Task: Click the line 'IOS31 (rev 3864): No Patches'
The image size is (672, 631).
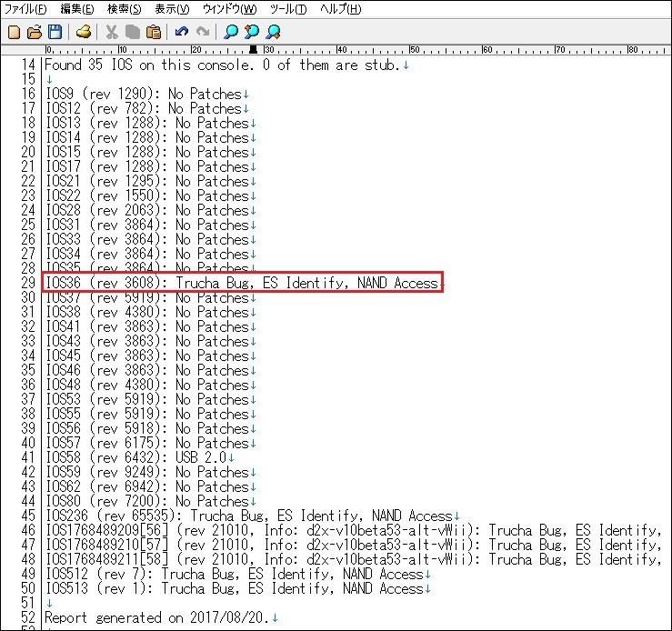Action: [x=150, y=225]
